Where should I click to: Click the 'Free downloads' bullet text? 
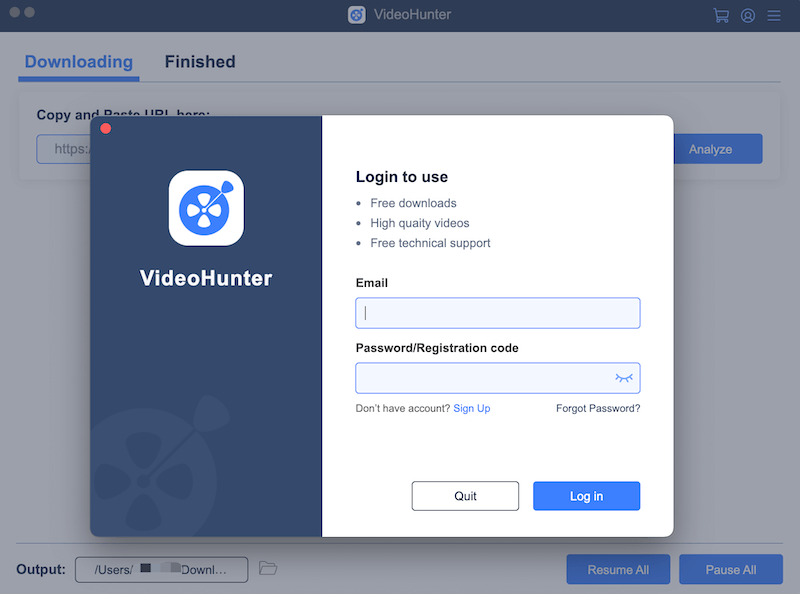(413, 203)
